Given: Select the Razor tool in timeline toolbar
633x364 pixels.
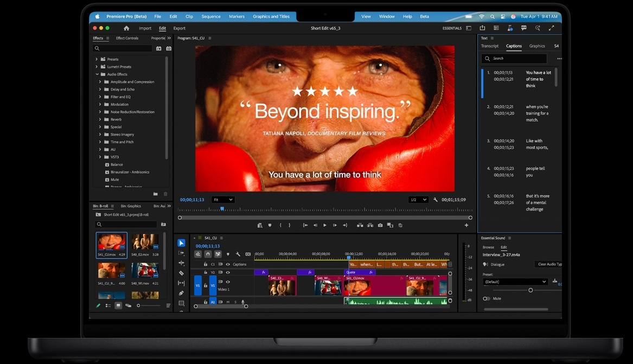Looking at the screenshot, I should (181, 273).
